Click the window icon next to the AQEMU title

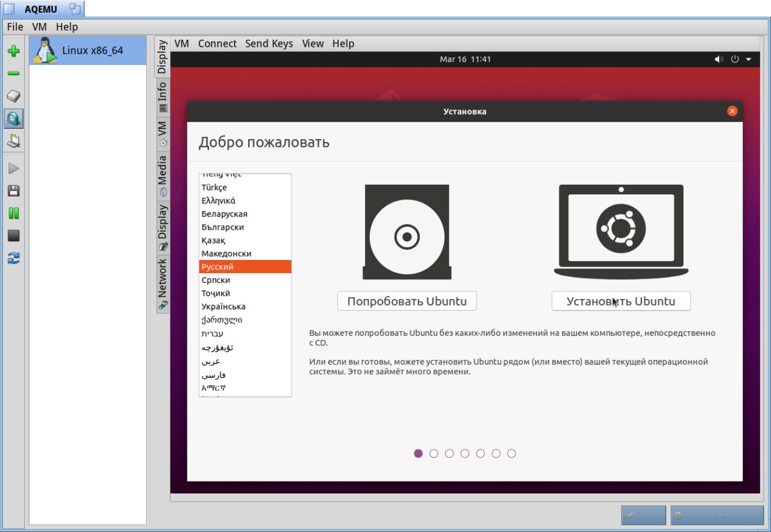point(75,8)
